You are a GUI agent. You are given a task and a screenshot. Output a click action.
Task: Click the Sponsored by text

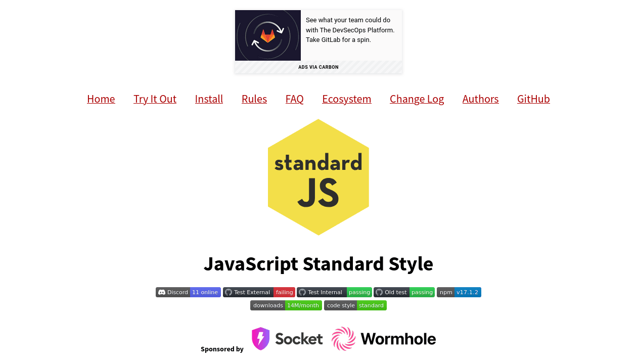click(222, 349)
